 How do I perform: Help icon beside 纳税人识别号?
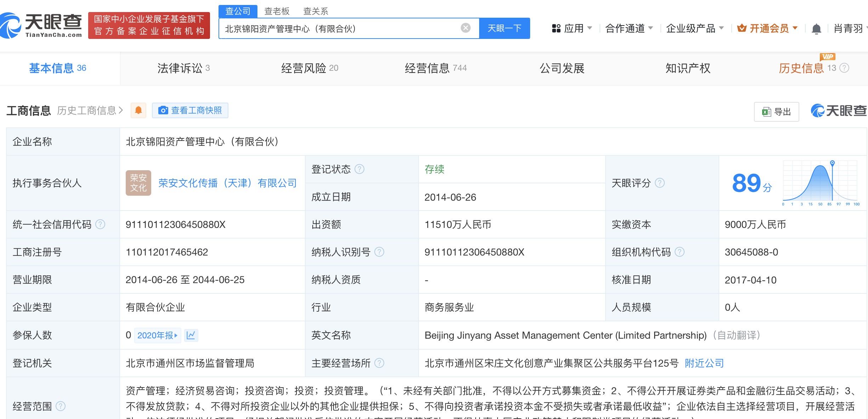pos(379,252)
